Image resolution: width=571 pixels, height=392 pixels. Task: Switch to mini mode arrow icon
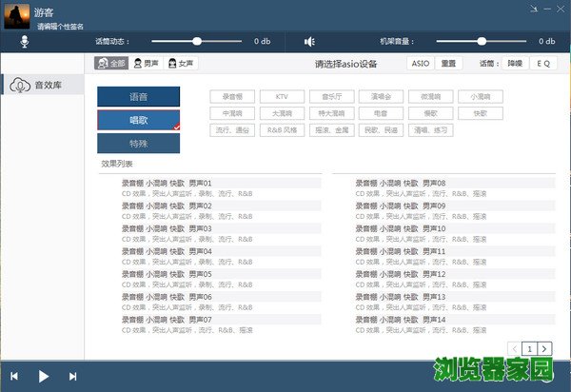click(534, 10)
